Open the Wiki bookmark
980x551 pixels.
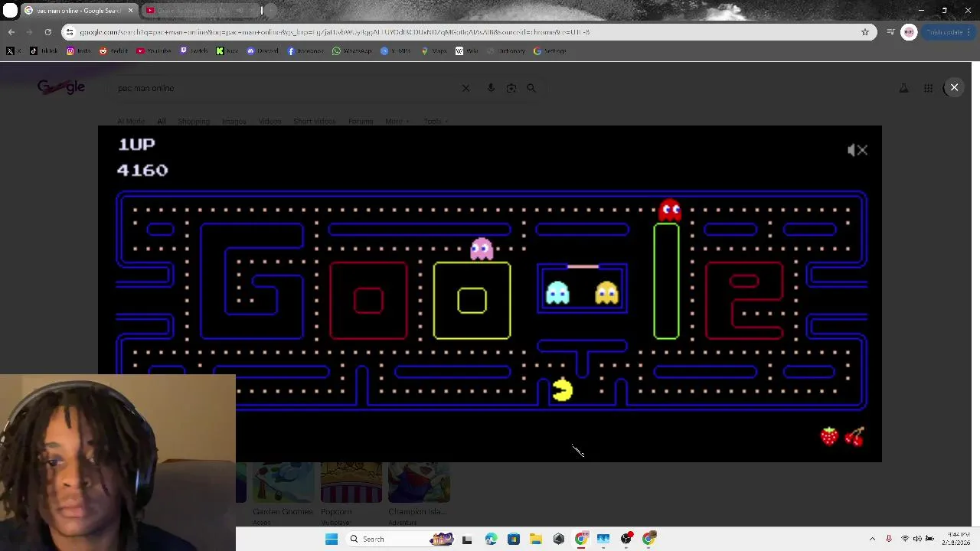(466, 51)
